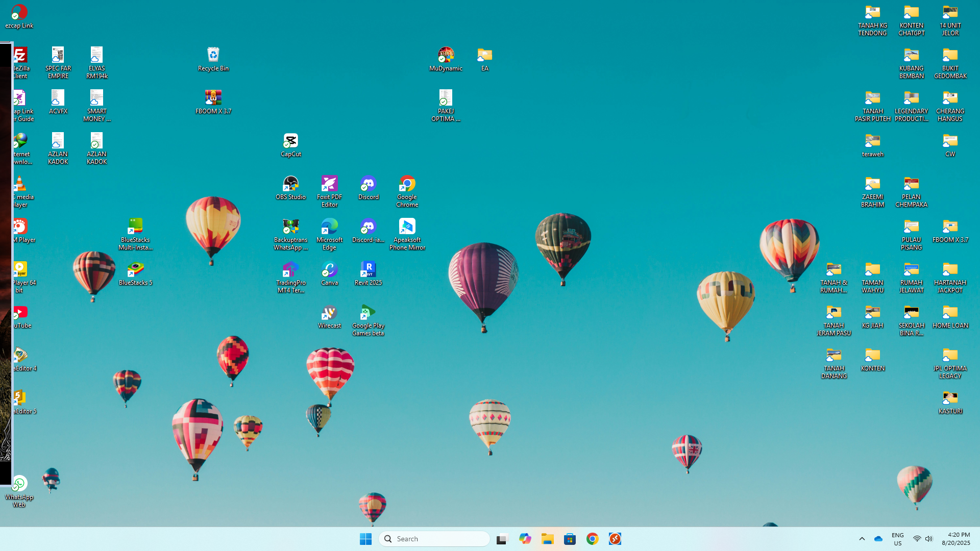980x551 pixels.
Task: Click the taskbar Search box
Action: 434,539
